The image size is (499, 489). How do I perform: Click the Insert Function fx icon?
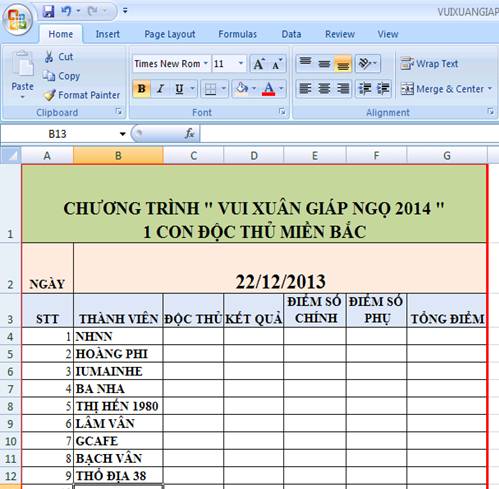click(x=189, y=134)
